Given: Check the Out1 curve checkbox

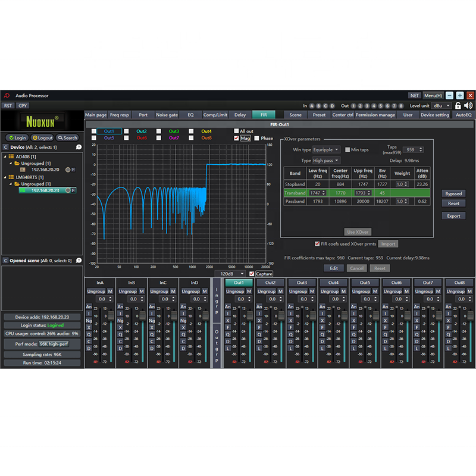Looking at the screenshot, I should tap(94, 131).
